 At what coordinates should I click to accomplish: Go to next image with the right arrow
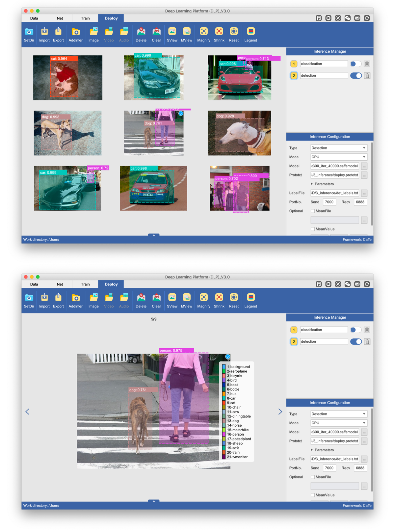280,412
